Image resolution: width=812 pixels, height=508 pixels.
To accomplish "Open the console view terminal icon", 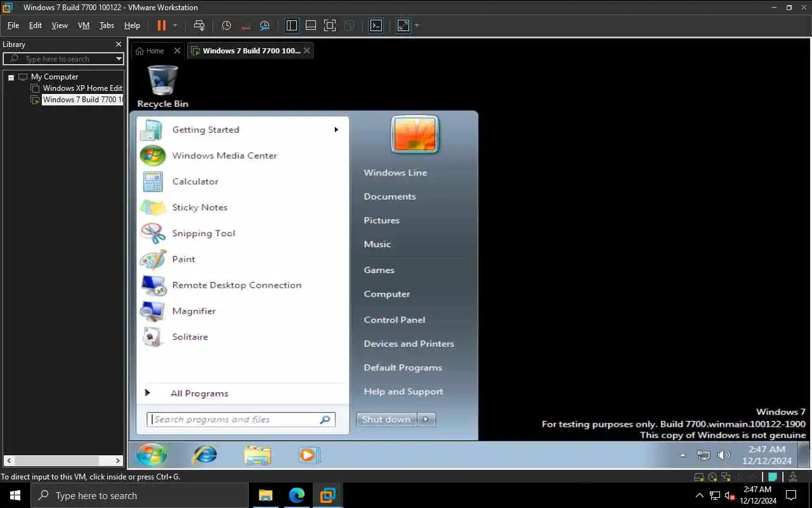I will [x=376, y=25].
